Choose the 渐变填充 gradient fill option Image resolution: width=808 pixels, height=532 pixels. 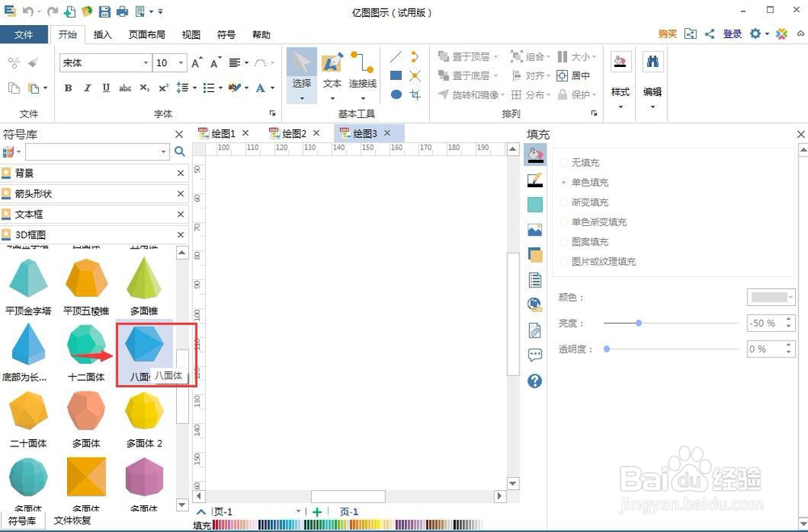point(588,202)
